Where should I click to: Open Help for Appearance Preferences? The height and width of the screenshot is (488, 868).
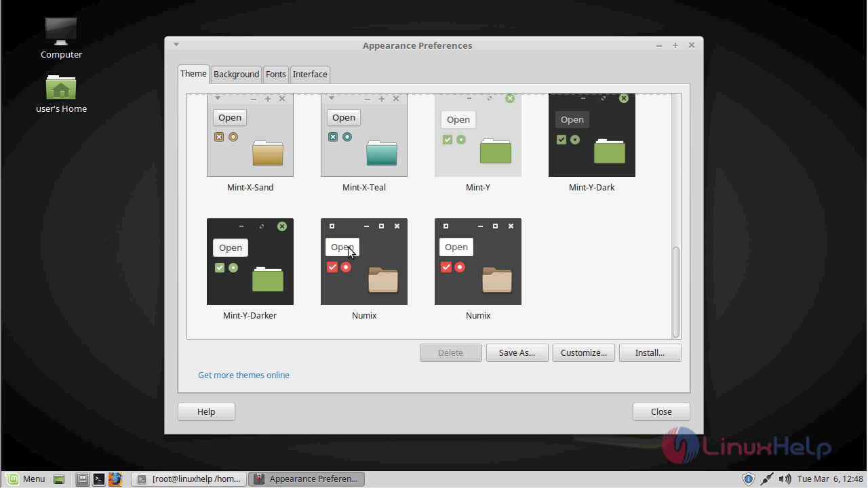pyautogui.click(x=206, y=411)
